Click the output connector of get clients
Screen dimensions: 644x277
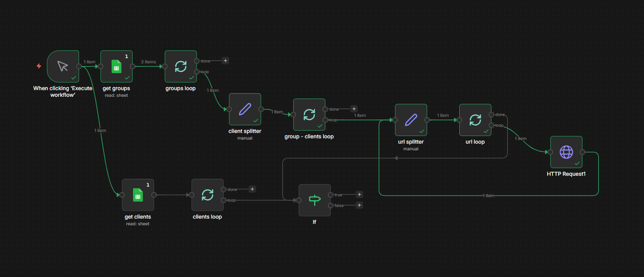pyautogui.click(x=154, y=195)
